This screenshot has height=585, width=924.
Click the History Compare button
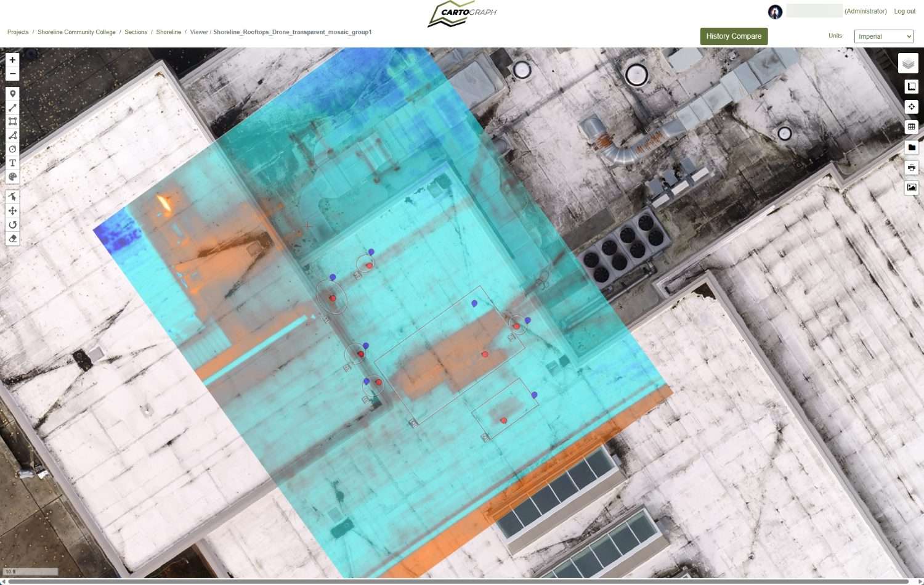click(x=734, y=36)
